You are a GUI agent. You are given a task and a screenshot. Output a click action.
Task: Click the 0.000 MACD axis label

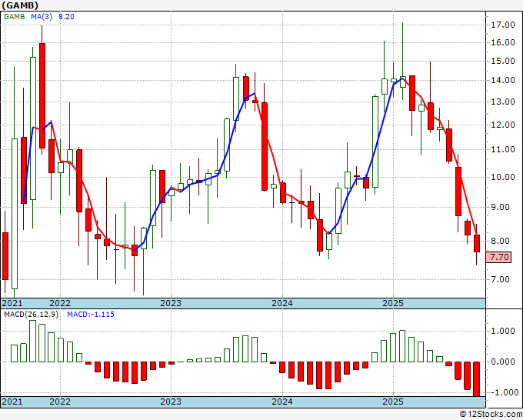(503, 362)
